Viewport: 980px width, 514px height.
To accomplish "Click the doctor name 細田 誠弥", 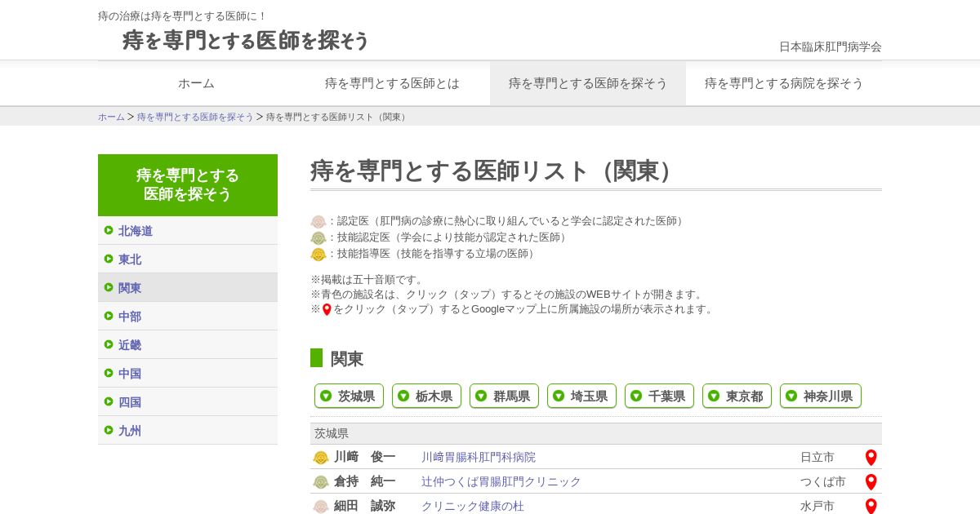I will click(364, 506).
